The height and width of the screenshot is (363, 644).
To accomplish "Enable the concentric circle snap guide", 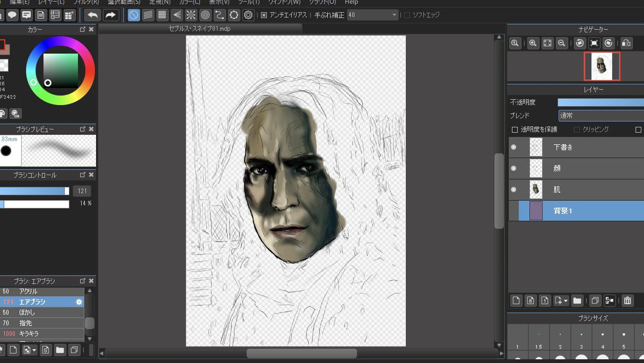I will pyautogui.click(x=205, y=15).
